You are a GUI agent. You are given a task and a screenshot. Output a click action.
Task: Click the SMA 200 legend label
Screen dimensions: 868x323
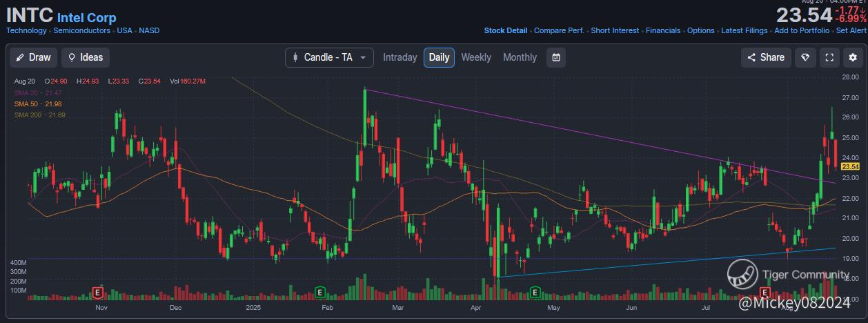[40, 115]
